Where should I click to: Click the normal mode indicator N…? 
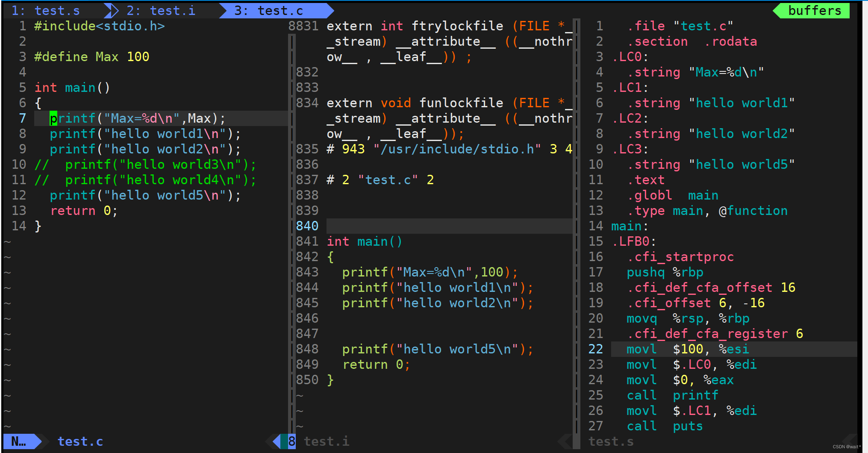click(19, 441)
